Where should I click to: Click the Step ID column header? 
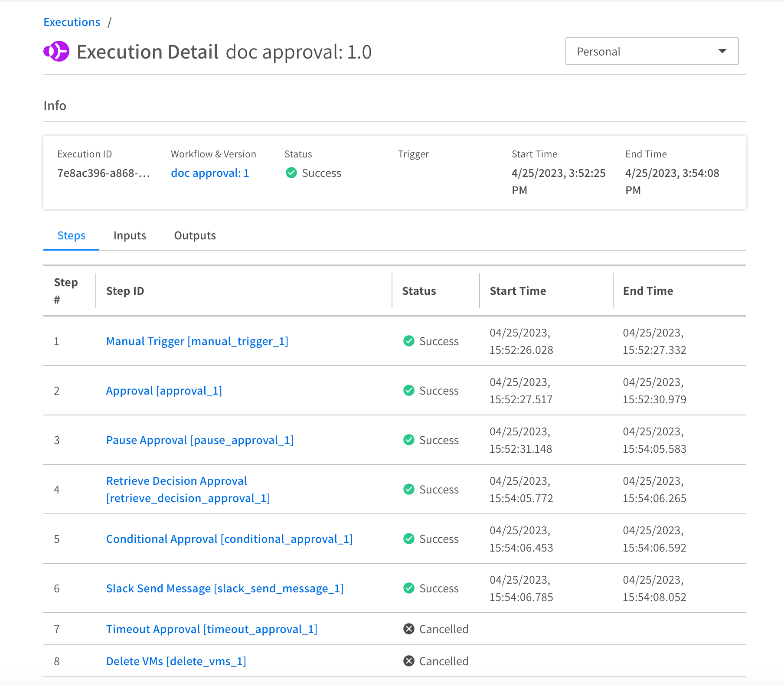pyautogui.click(x=125, y=291)
